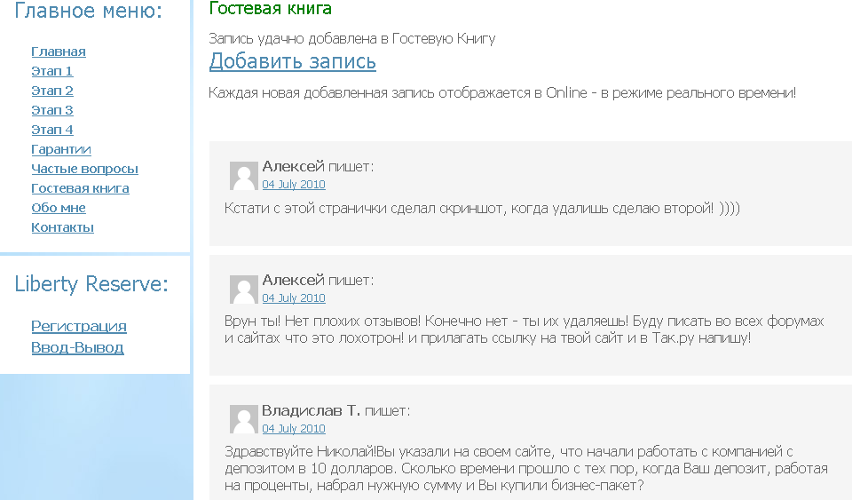The image size is (868, 500).
Task: Click author name Владислав Т.
Action: (312, 411)
